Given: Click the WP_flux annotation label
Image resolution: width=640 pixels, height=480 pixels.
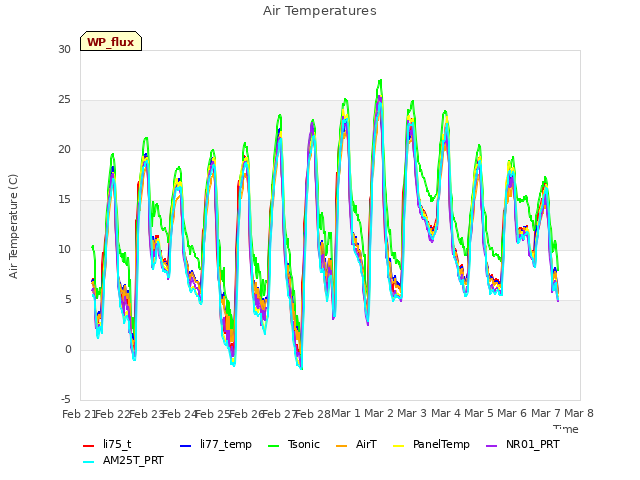Looking at the screenshot, I should (x=111, y=41).
